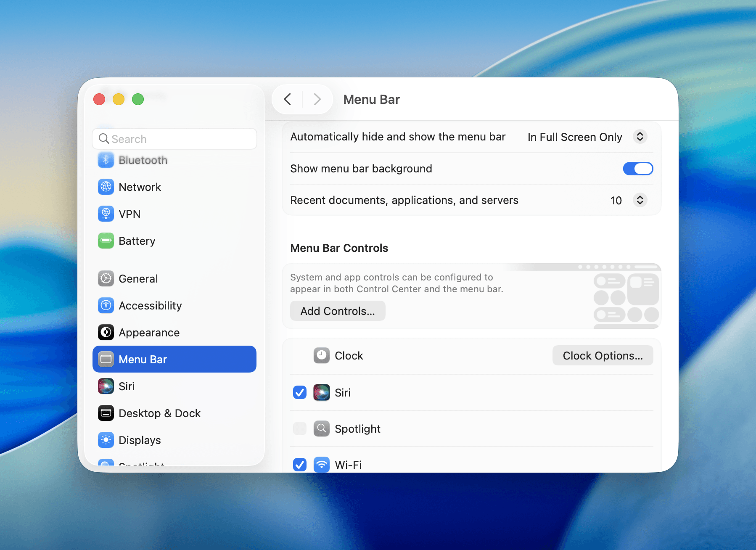Click the yellow minimize window button
The height and width of the screenshot is (550, 756).
(119, 99)
